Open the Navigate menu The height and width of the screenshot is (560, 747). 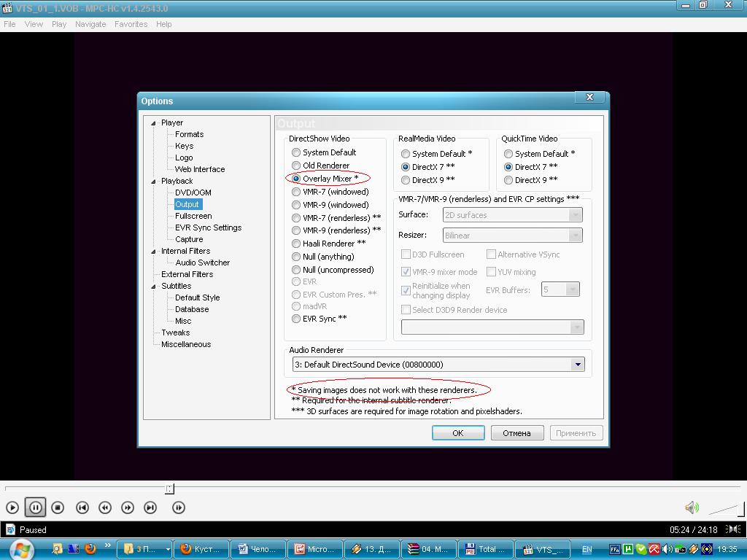click(90, 24)
